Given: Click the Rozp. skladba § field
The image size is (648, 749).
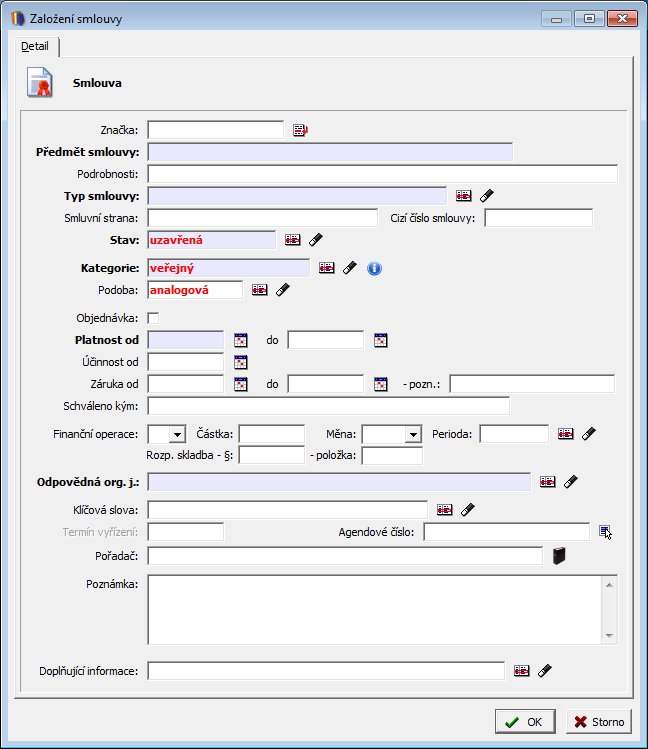Looking at the screenshot, I should coord(272,455).
